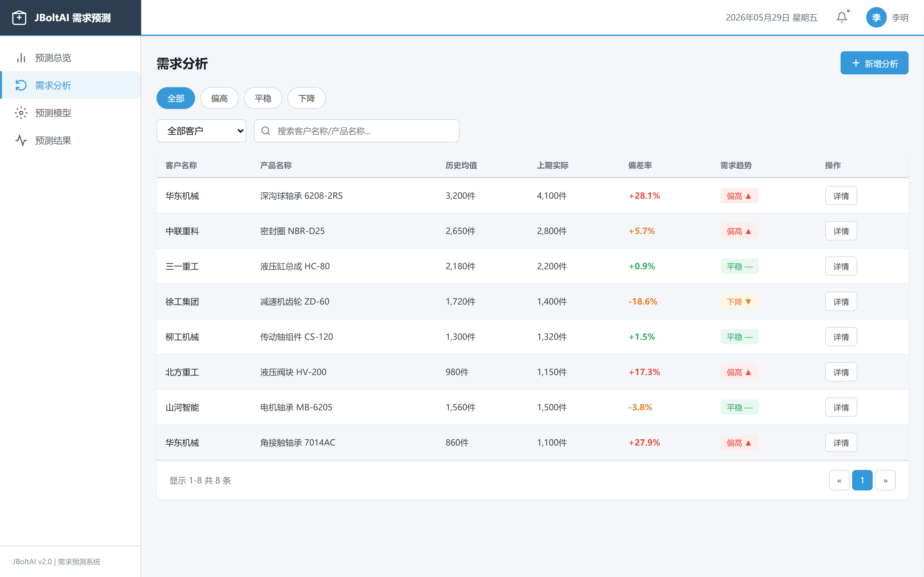The width and height of the screenshot is (924, 577).
Task: Click the 新增分析 button
Action: (x=874, y=63)
